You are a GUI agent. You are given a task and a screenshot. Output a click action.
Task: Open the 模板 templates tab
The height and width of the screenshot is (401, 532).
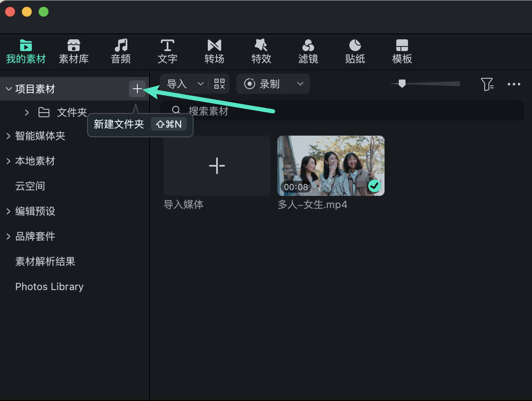(x=402, y=51)
